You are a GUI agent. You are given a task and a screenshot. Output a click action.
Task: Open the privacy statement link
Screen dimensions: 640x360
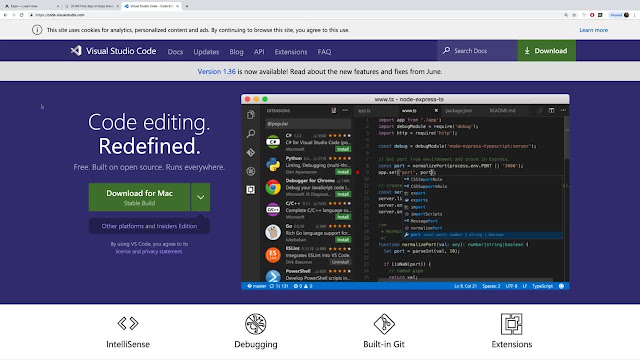(162, 251)
